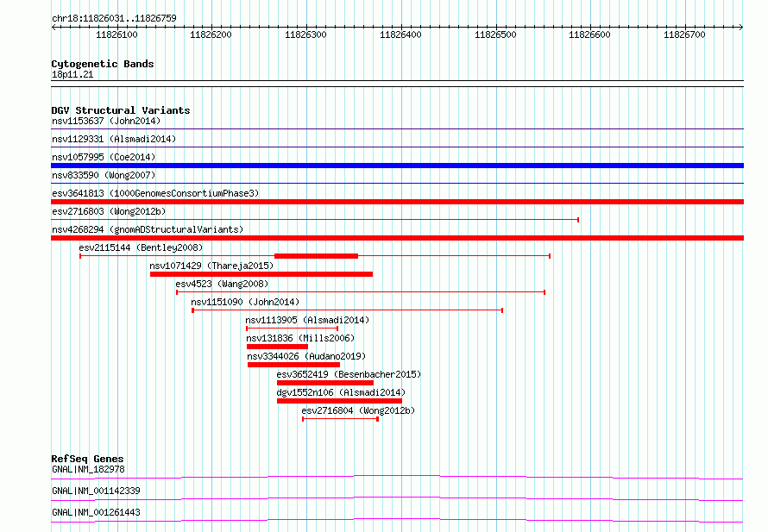Click the 18p11.21 band label

[72, 74]
